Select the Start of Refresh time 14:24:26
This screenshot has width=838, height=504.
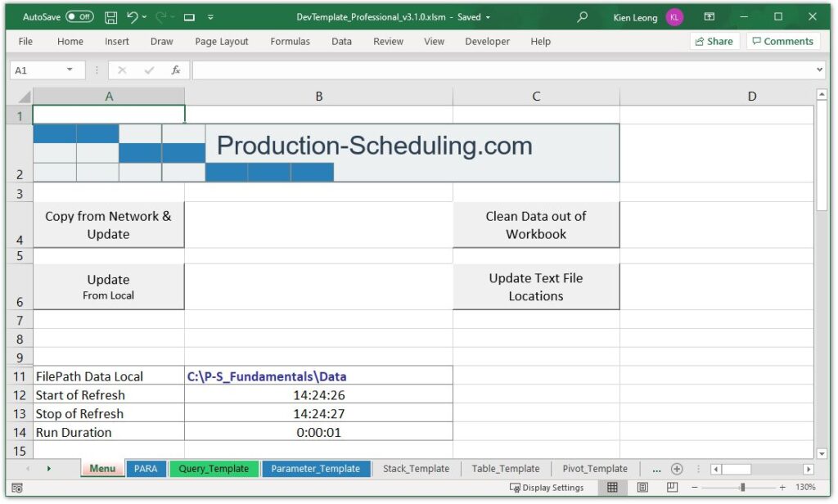[318, 395]
